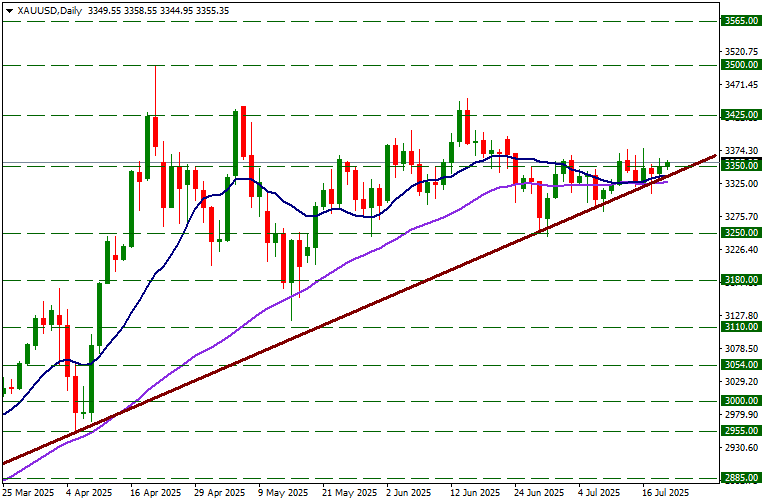Click the 3374.30 price scale value
The image size is (765, 504).
click(741, 151)
